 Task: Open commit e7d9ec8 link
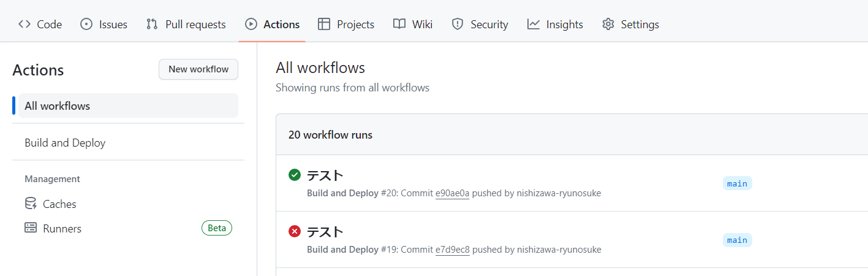[x=452, y=250]
